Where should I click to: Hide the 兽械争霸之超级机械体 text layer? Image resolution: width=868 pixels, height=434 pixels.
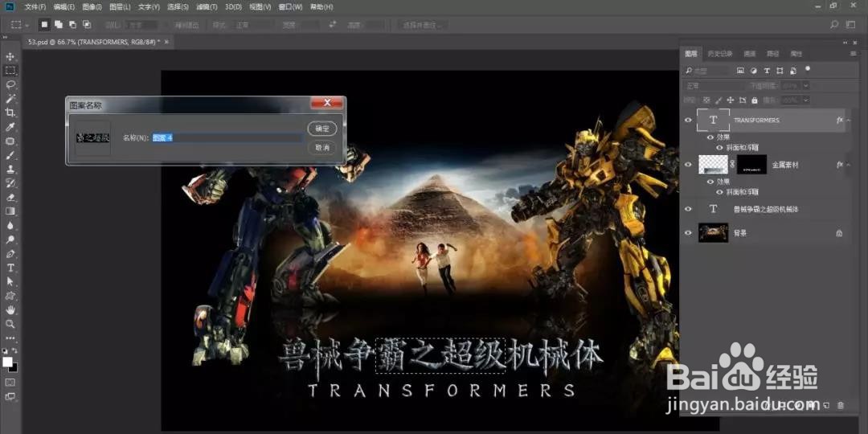coord(688,209)
